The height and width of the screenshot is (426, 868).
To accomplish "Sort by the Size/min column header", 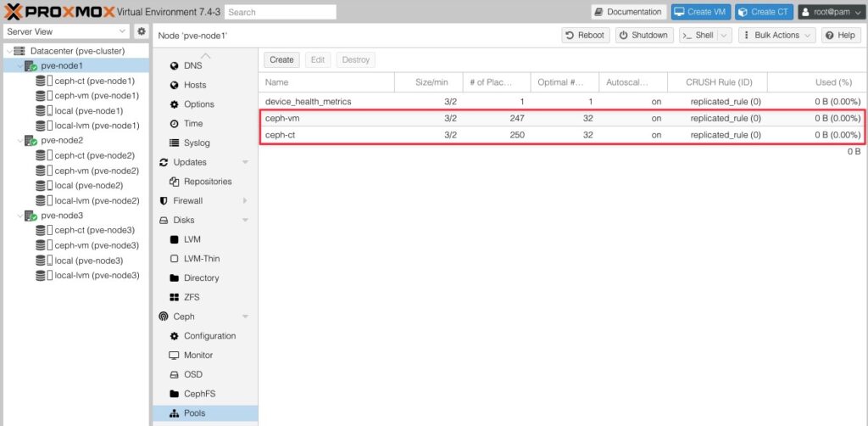I will 429,82.
